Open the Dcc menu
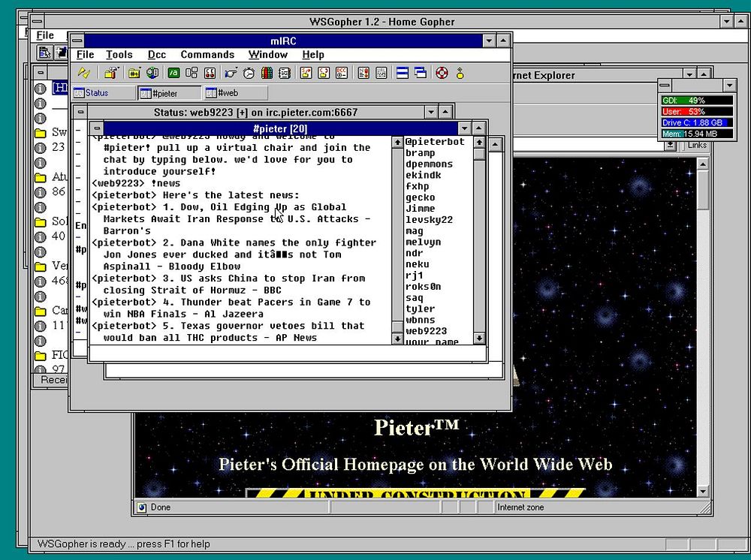The image size is (751, 560). 156,54
